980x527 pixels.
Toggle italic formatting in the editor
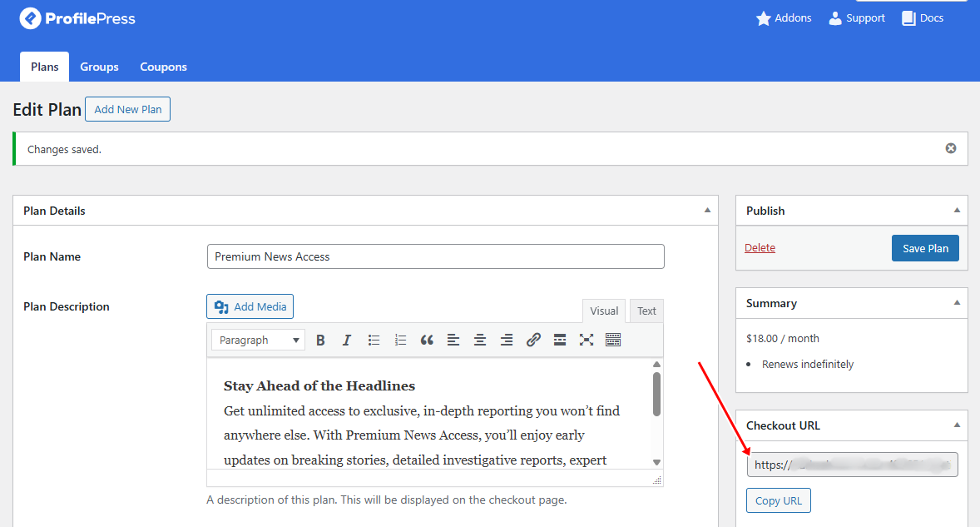(347, 340)
